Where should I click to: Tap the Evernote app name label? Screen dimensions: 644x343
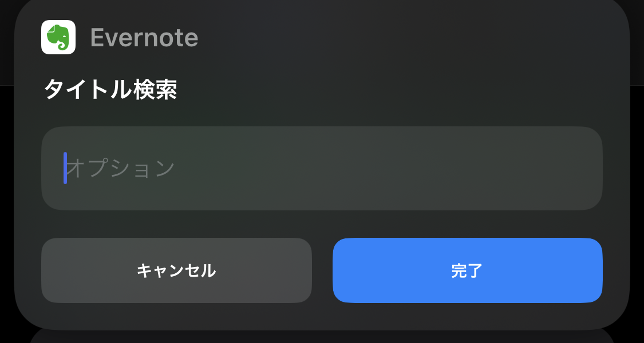pyautogui.click(x=144, y=38)
